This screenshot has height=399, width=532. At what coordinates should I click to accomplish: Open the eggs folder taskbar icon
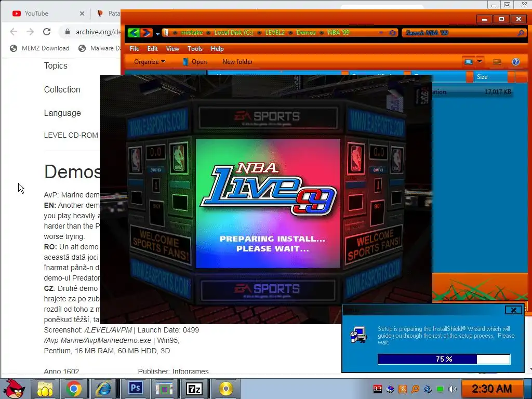(45, 389)
